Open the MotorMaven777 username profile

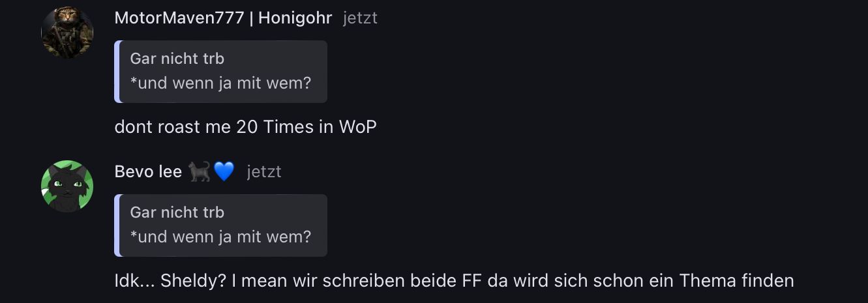click(x=179, y=18)
